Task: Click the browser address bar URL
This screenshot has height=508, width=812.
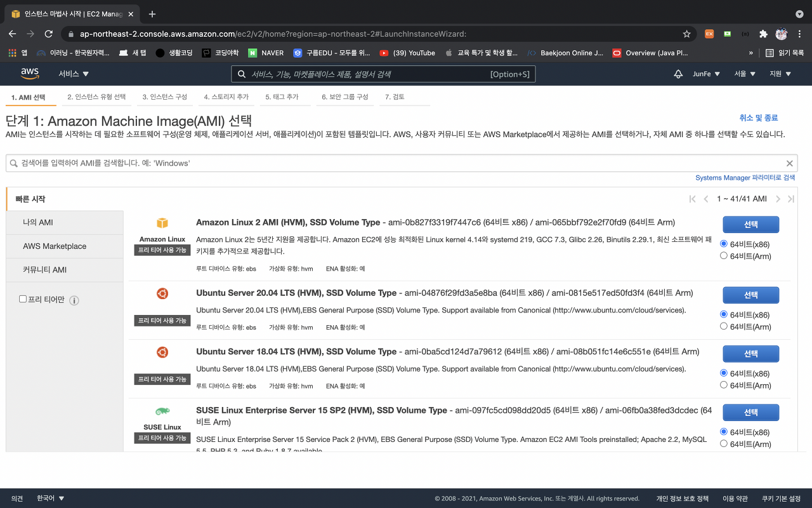Action: click(273, 34)
